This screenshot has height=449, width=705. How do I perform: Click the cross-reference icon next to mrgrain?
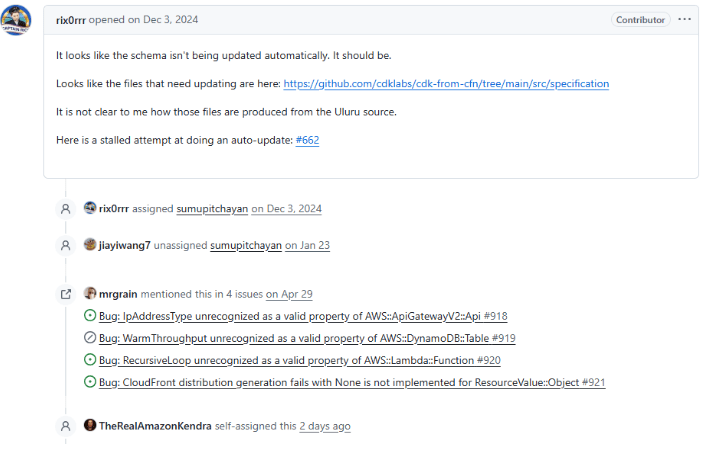66,294
